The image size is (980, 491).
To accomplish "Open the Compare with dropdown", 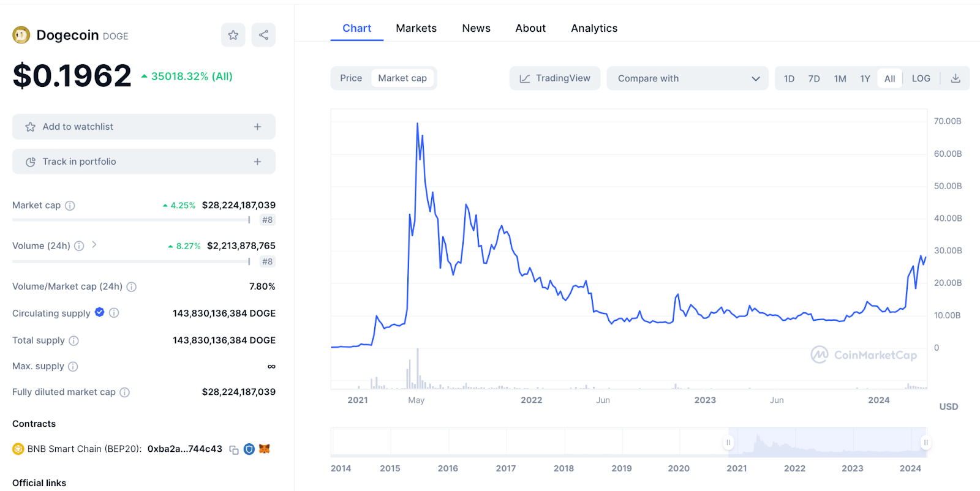I will coord(687,78).
